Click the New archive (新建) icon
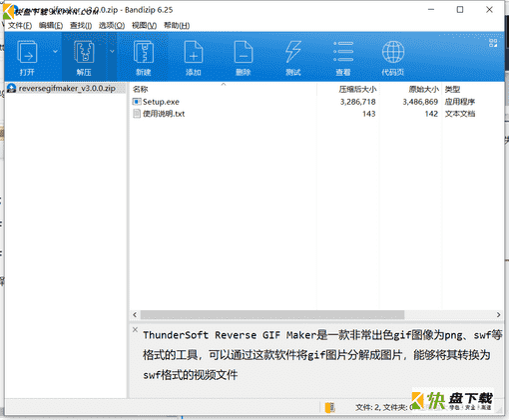This screenshot has width=509, height=420. pos(144,52)
